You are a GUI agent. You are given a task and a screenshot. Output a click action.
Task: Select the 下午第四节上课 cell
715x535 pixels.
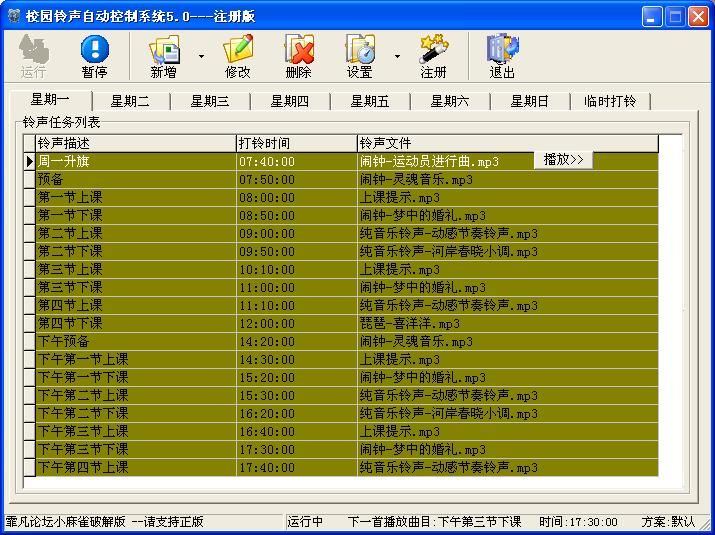point(136,467)
